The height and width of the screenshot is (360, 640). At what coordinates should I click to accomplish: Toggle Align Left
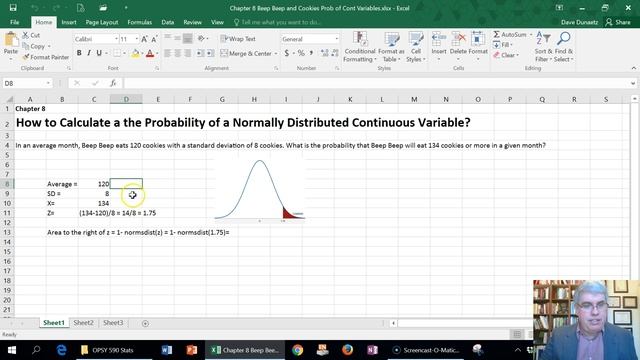click(x=167, y=53)
